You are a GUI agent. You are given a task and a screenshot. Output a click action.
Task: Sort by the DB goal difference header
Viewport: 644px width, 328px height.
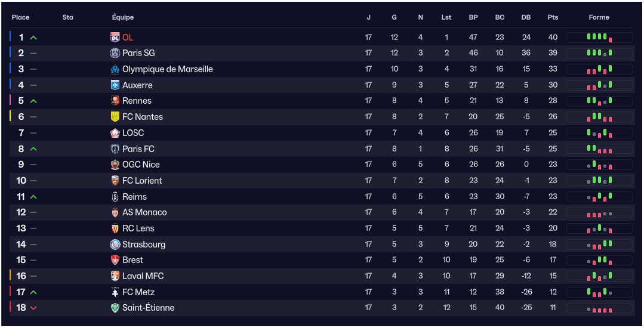tap(526, 17)
